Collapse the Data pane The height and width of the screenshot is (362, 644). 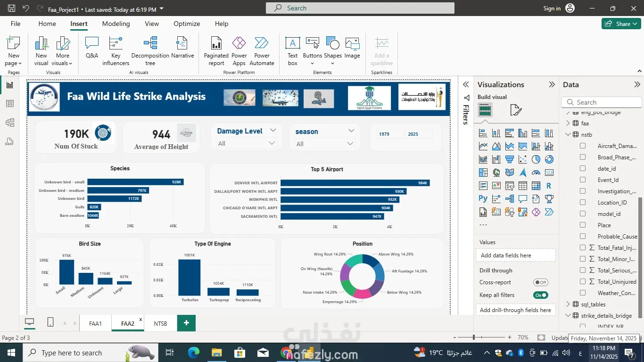(637, 85)
